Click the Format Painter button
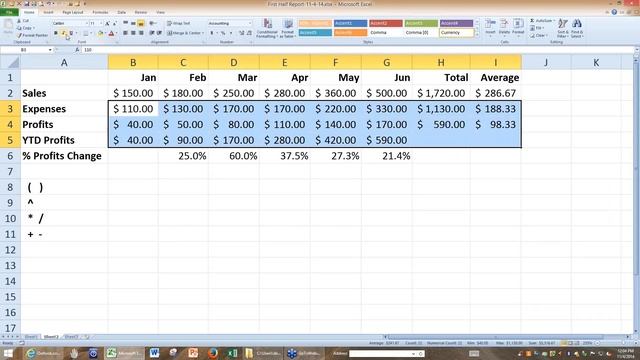Viewport: 640px width, 360px height. click(x=33, y=36)
